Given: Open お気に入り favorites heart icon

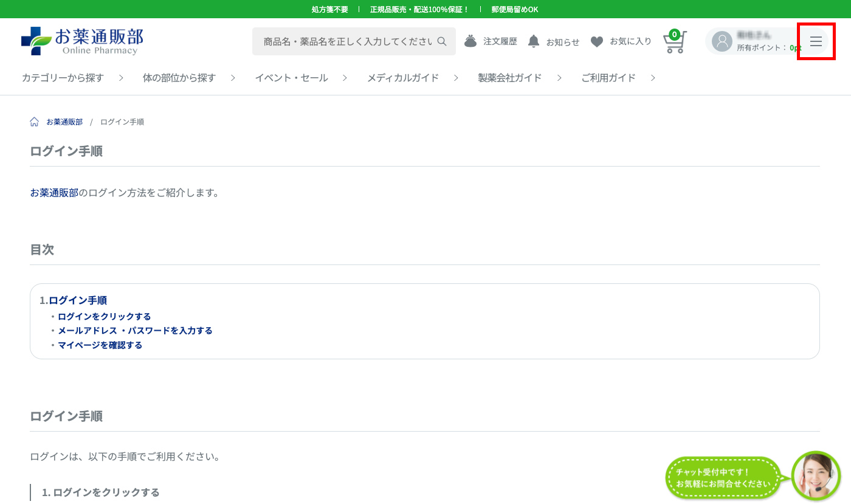Looking at the screenshot, I should [x=598, y=41].
